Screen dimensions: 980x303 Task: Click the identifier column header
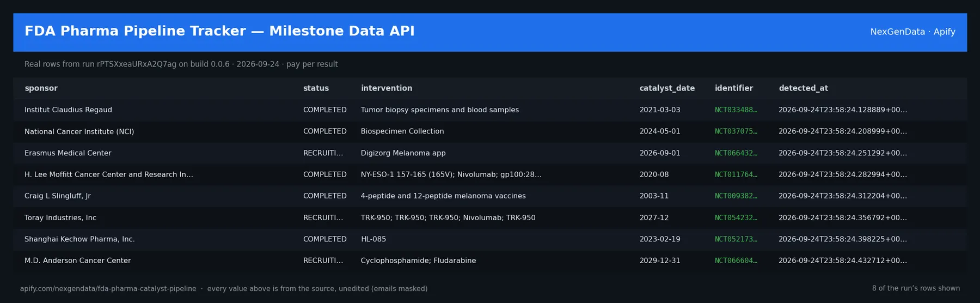(734, 88)
